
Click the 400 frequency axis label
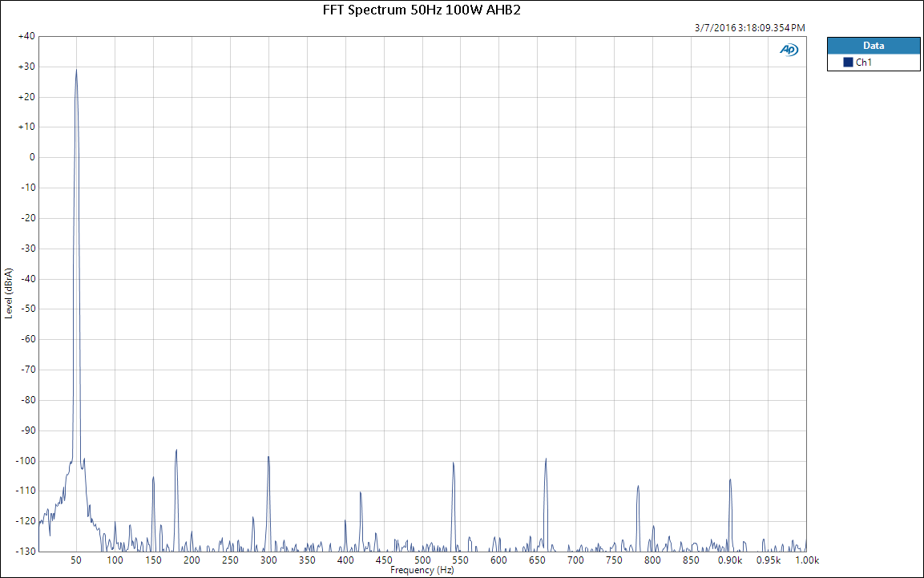[345, 560]
